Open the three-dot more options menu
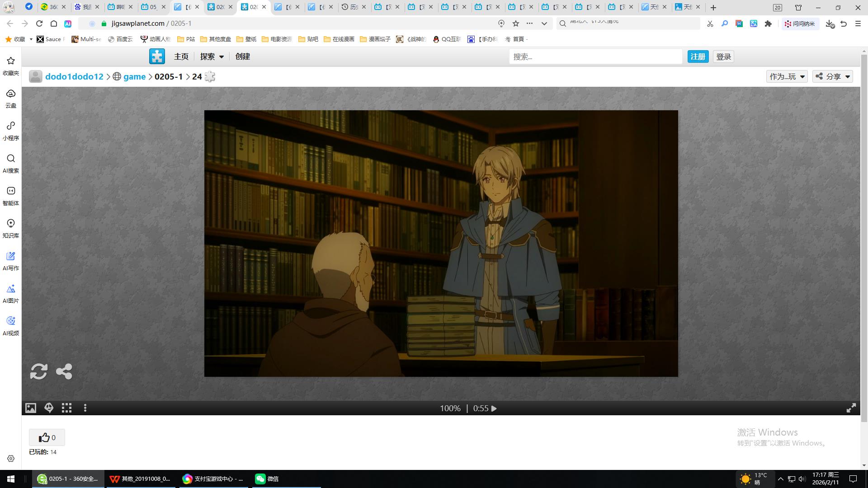Viewport: 868px width, 488px height. point(85,408)
